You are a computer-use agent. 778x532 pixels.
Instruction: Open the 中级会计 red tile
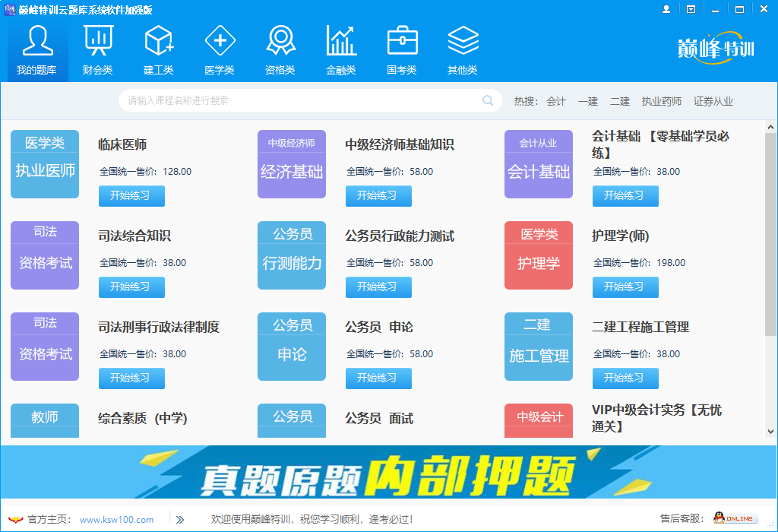coord(539,420)
